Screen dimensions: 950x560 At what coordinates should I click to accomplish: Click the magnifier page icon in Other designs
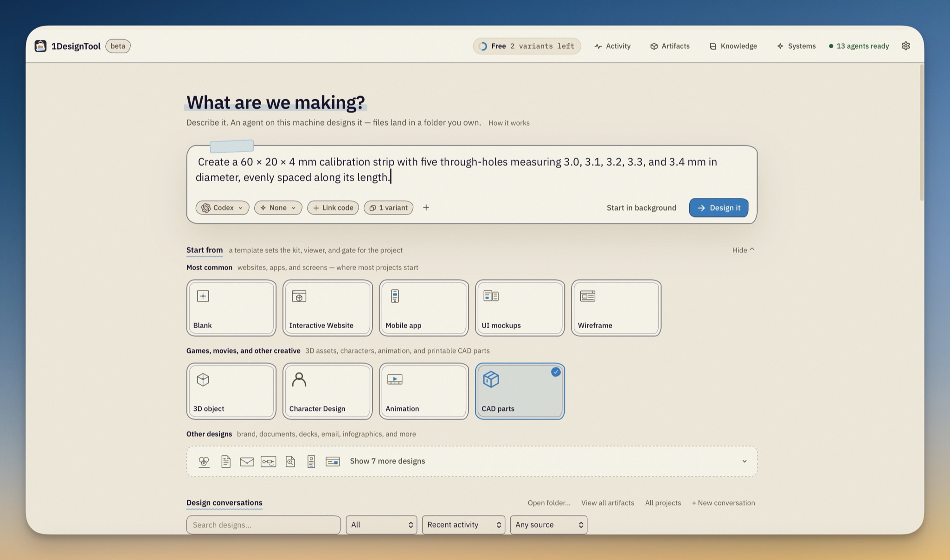pyautogui.click(x=290, y=461)
